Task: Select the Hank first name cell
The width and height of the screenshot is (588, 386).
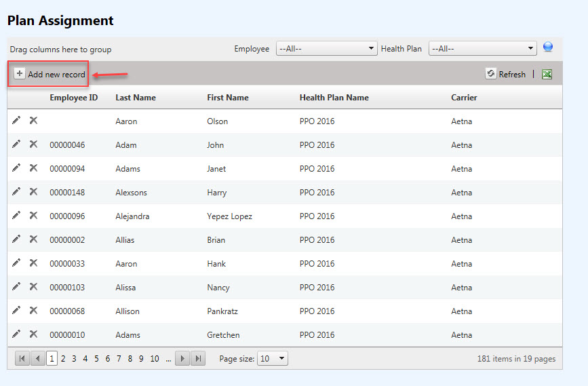Action: pos(216,264)
